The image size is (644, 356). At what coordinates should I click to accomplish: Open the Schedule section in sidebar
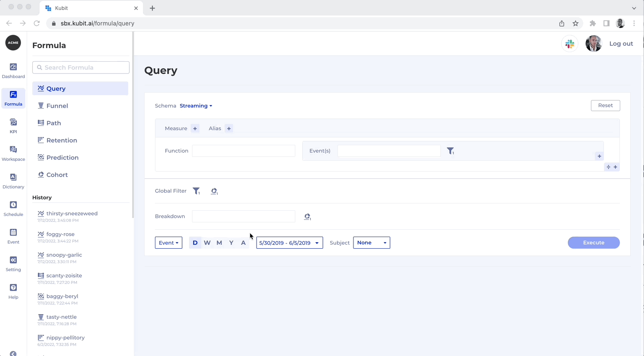(x=13, y=209)
